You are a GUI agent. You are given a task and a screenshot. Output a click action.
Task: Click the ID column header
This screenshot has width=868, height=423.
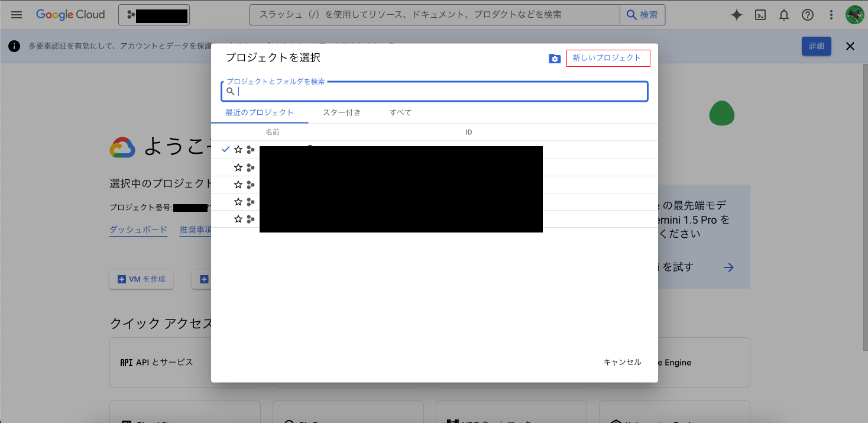[x=469, y=132]
